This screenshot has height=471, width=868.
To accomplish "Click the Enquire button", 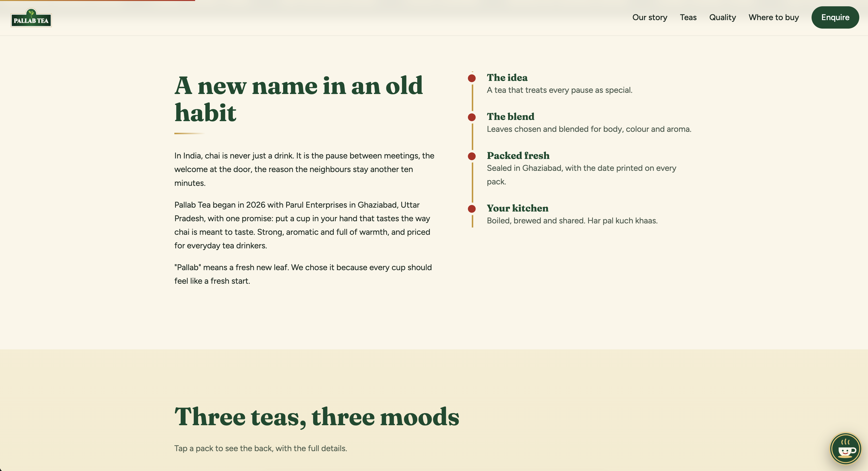I will (835, 17).
